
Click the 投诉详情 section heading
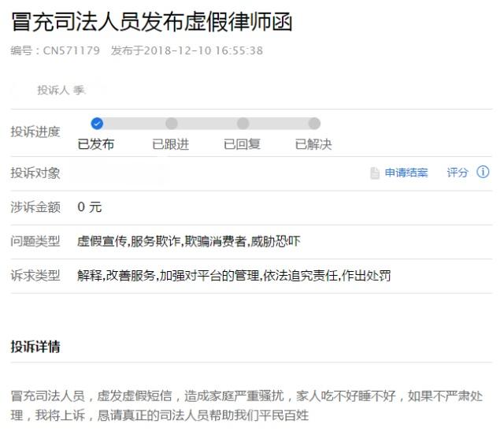click(35, 347)
